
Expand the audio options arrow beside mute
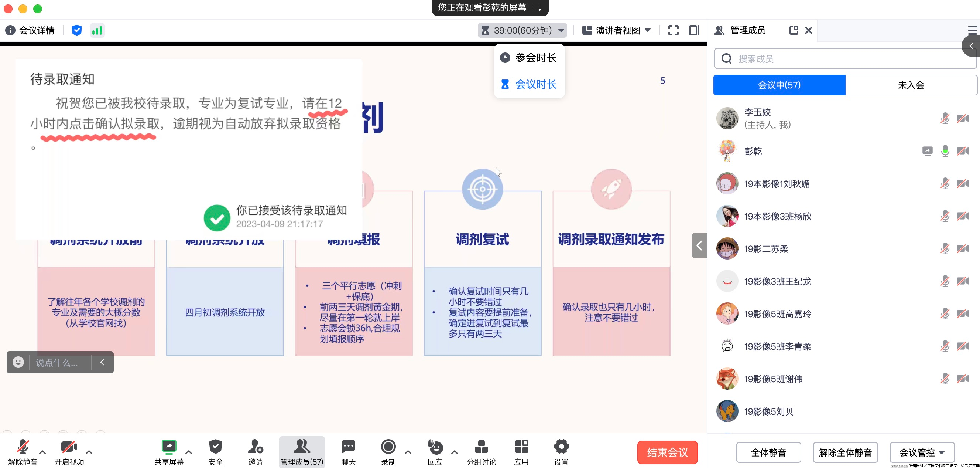point(42,452)
